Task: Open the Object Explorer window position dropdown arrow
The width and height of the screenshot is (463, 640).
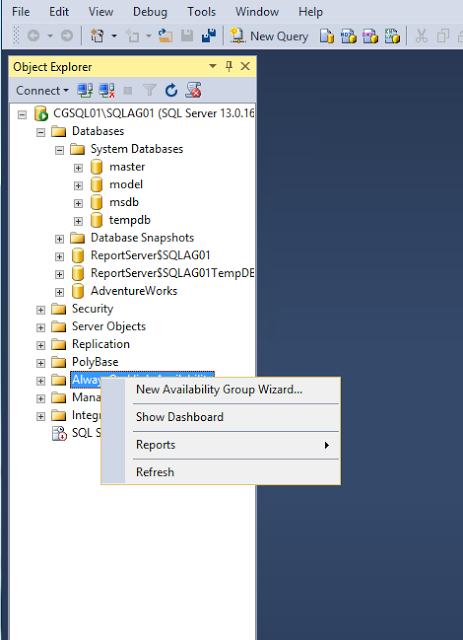Action: pyautogui.click(x=212, y=66)
